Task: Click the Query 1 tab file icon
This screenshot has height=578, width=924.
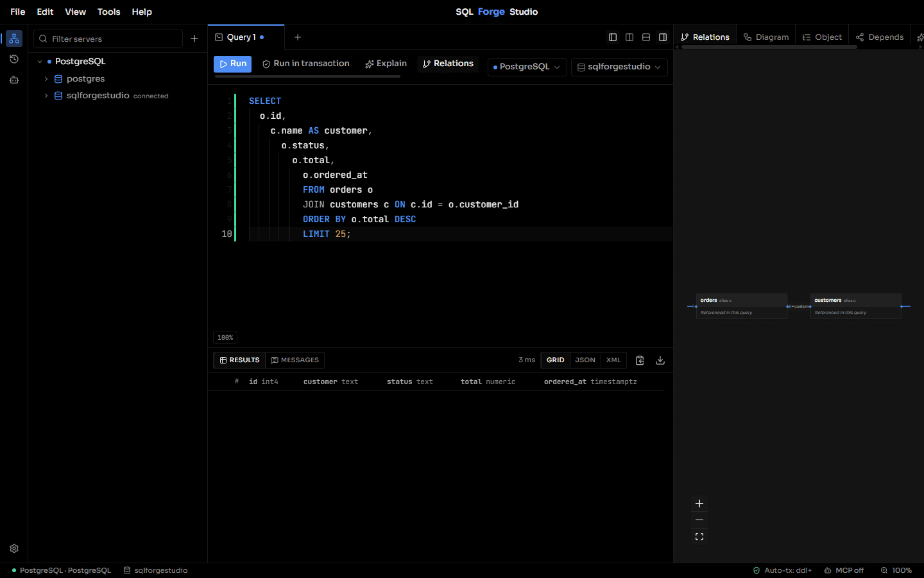Action: pyautogui.click(x=219, y=37)
